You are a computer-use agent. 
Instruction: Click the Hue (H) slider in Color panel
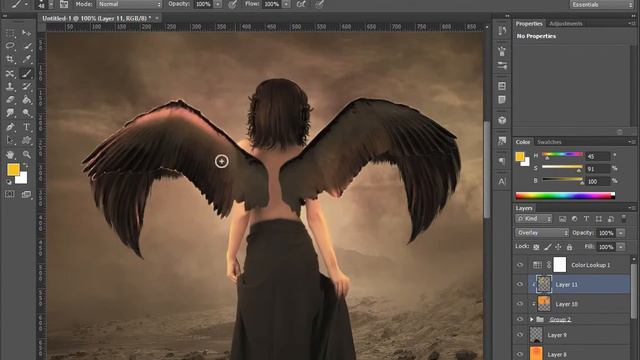pyautogui.click(x=562, y=155)
